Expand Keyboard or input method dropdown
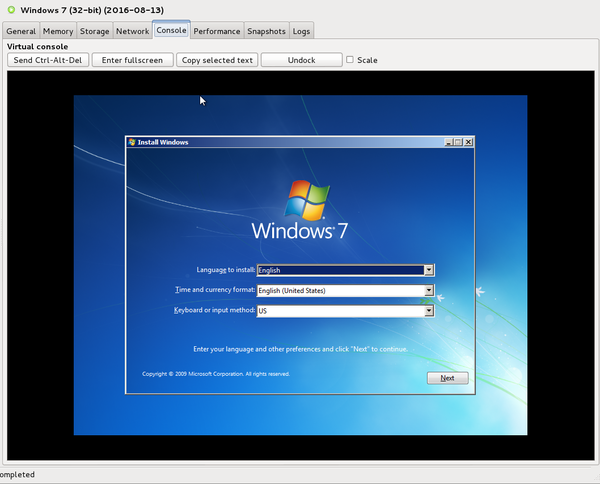 pos(428,311)
